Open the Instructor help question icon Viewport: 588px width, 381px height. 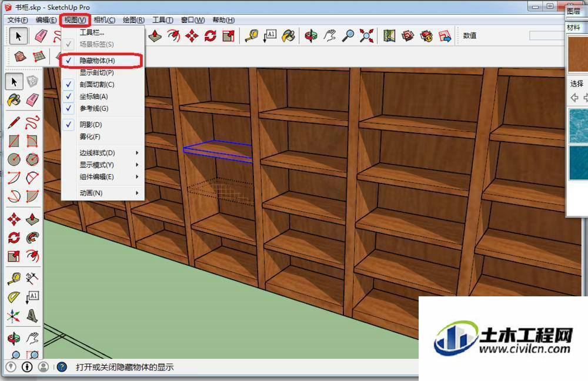pyautogui.click(x=62, y=367)
